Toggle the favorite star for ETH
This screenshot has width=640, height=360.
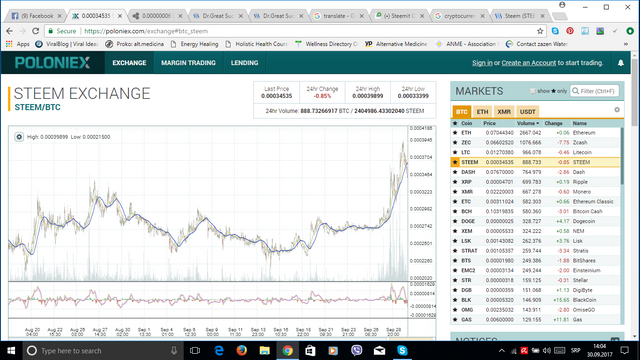455,133
